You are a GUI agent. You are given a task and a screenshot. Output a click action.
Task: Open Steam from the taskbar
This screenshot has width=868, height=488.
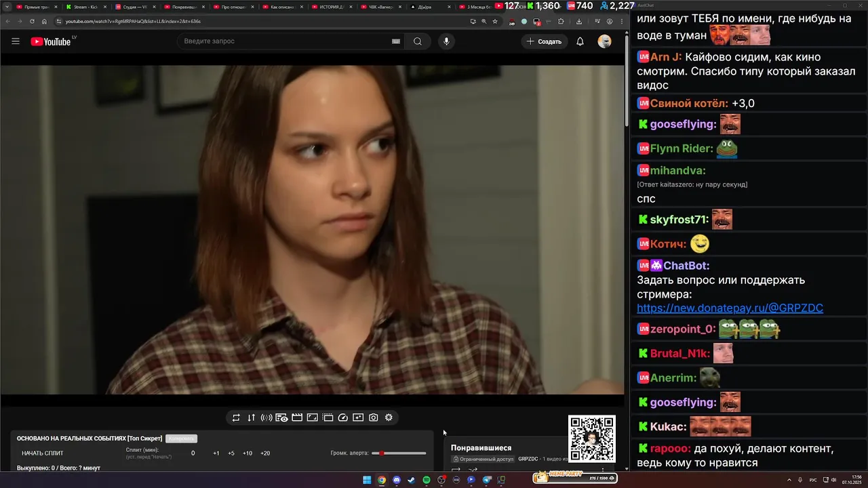[412, 480]
